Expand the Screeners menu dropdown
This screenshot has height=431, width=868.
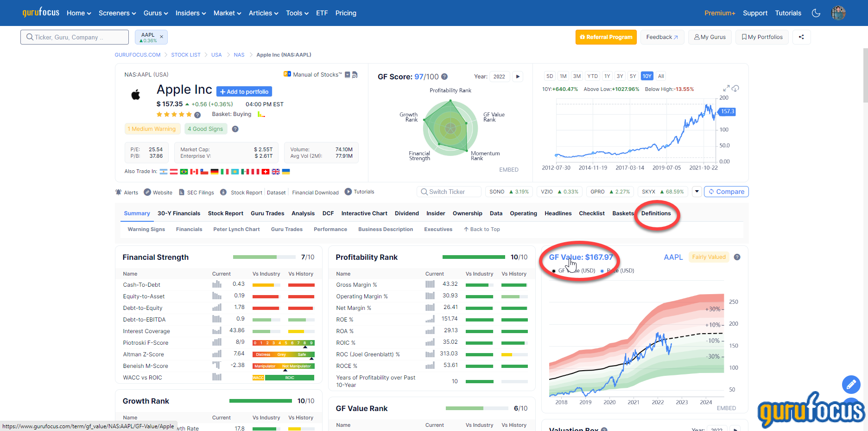117,13
